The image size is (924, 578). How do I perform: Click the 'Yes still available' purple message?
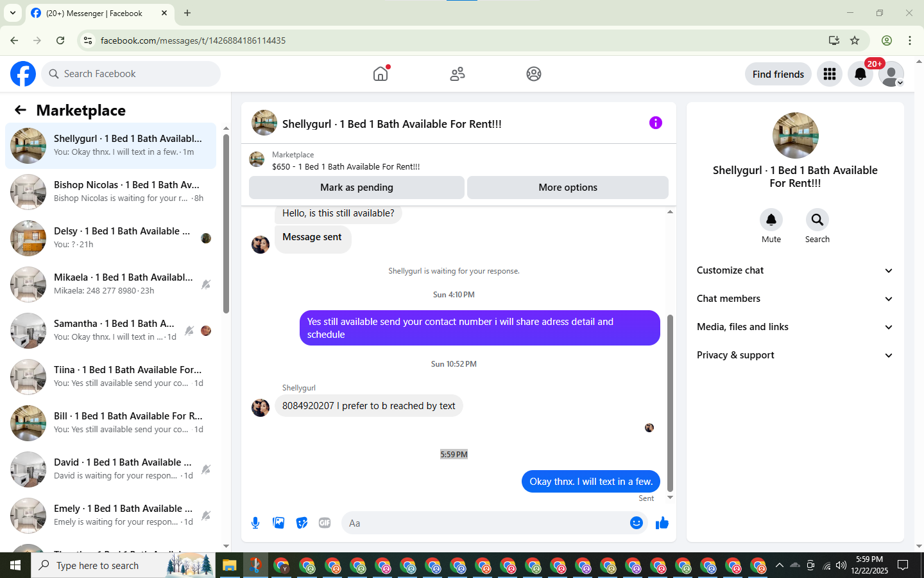pyautogui.click(x=479, y=328)
